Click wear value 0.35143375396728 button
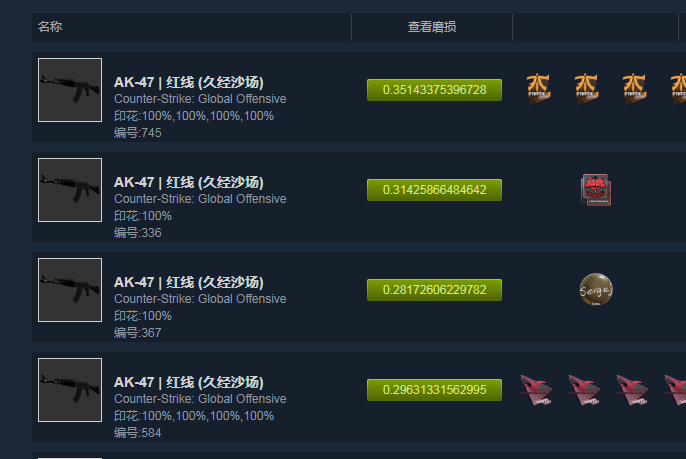The image size is (686, 459). tap(434, 90)
